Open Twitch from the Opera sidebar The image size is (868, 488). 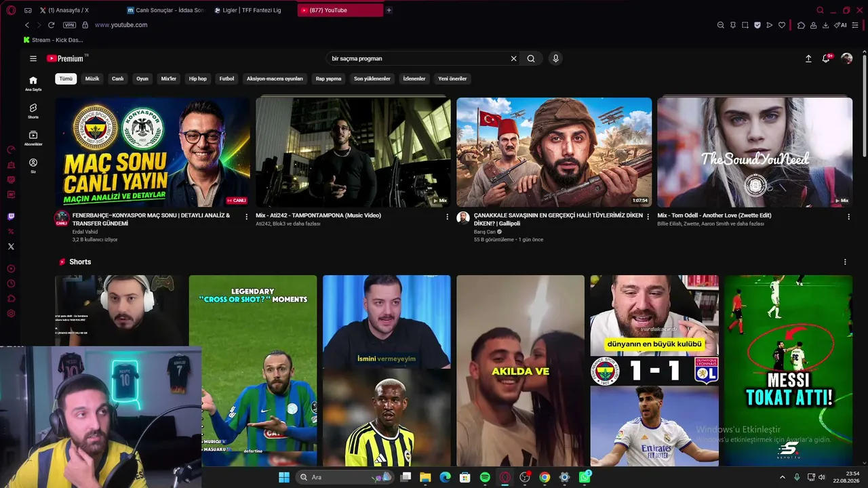pos(11,217)
